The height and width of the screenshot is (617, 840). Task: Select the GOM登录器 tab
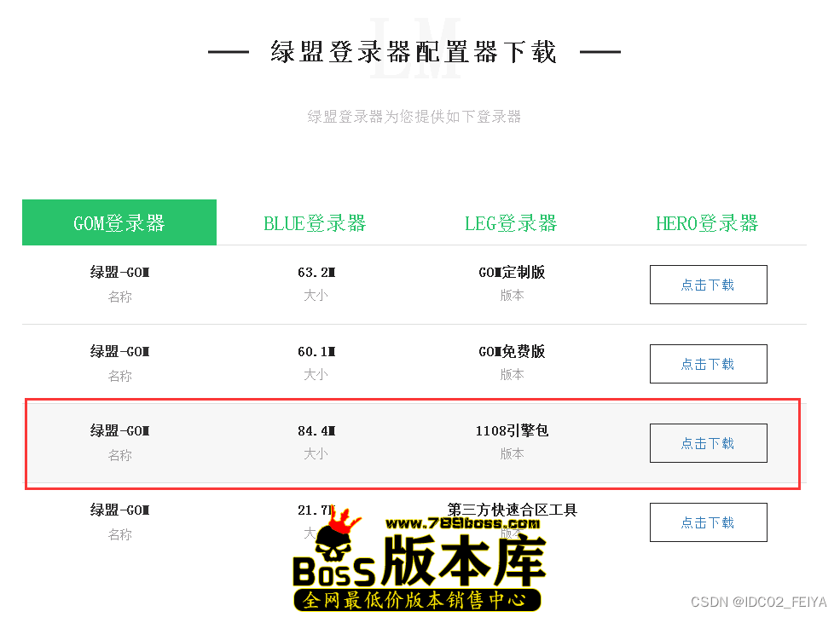pos(119,223)
